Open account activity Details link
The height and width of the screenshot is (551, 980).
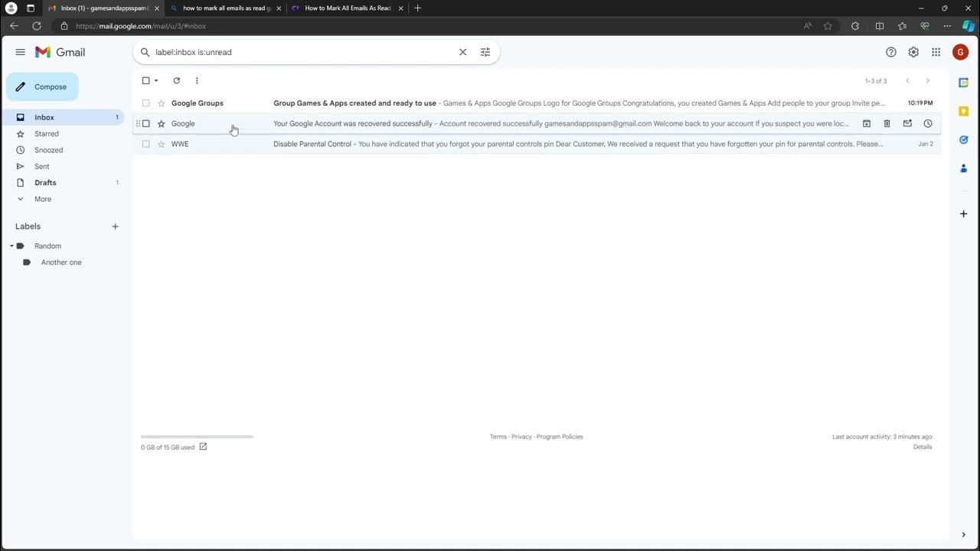point(923,447)
